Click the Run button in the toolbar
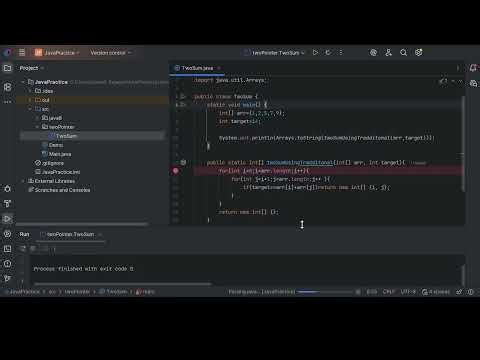 coord(315,53)
